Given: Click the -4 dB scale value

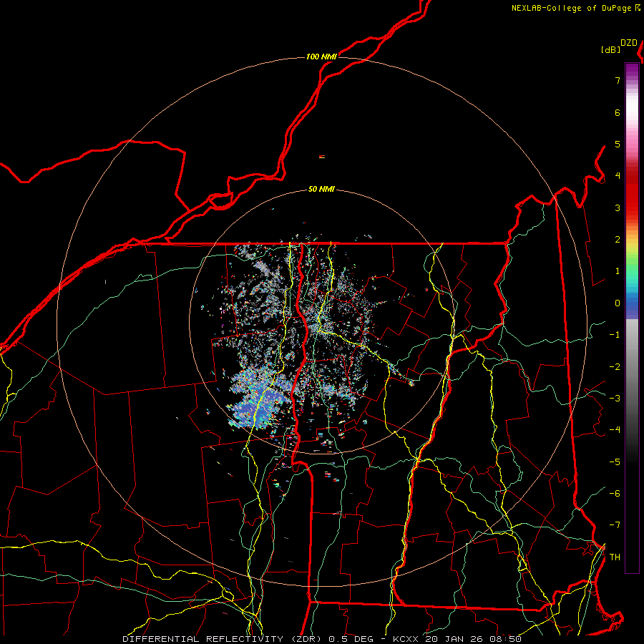Looking at the screenshot, I should [615, 429].
